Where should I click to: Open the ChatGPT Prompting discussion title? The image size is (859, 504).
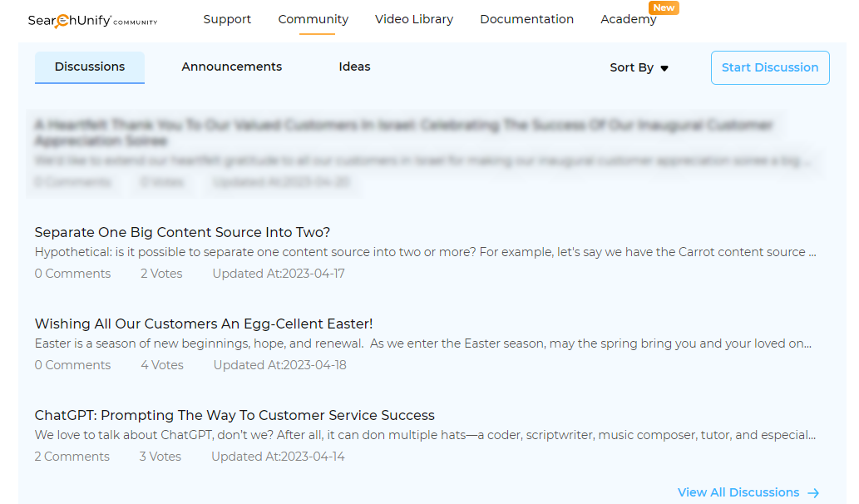point(234,415)
